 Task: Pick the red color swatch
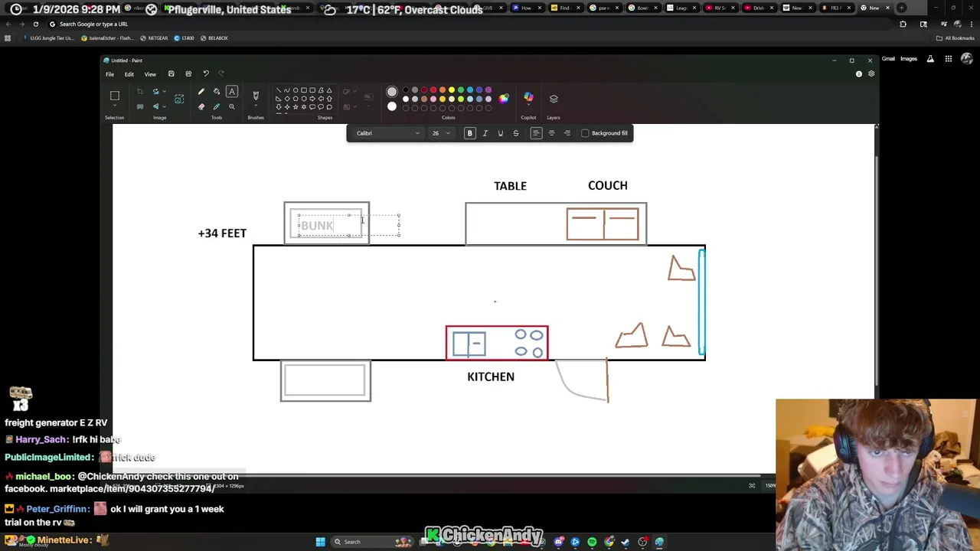coord(433,90)
